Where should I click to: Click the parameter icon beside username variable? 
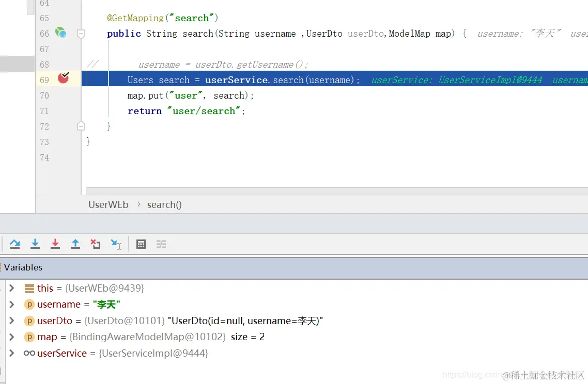pyautogui.click(x=29, y=305)
